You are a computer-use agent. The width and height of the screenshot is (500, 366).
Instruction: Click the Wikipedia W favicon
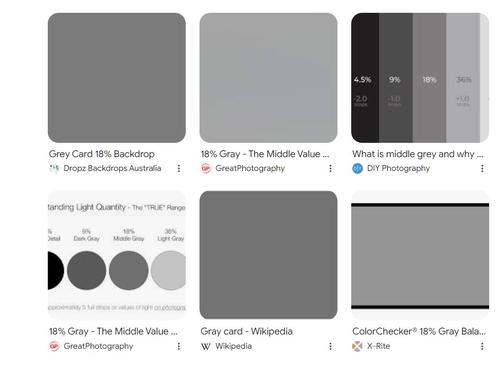(x=206, y=346)
